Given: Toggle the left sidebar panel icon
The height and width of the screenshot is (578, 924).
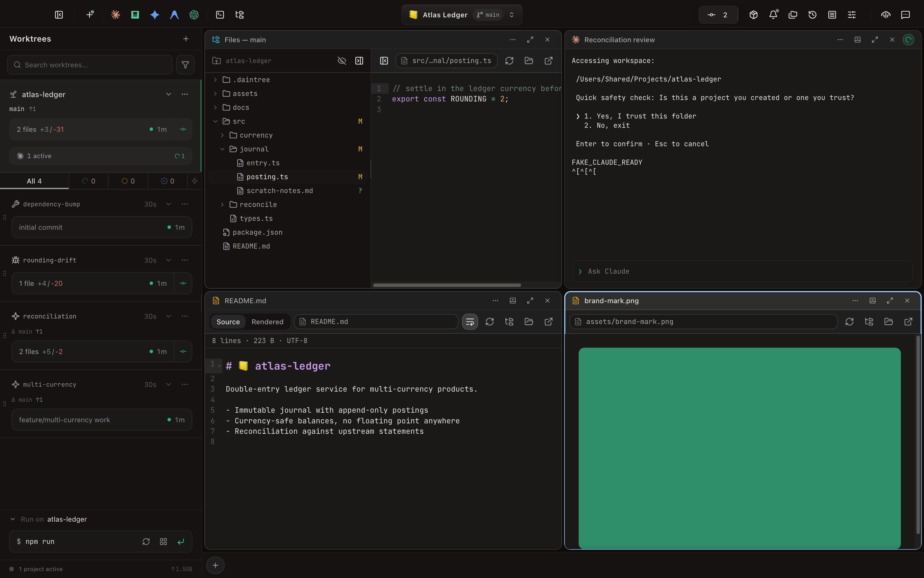Looking at the screenshot, I should click(59, 14).
